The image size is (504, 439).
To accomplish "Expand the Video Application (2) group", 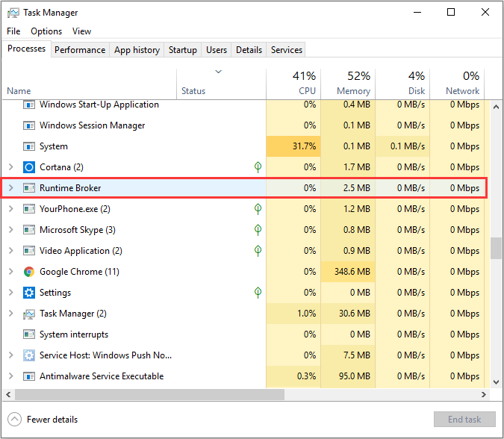I will pos(11,251).
